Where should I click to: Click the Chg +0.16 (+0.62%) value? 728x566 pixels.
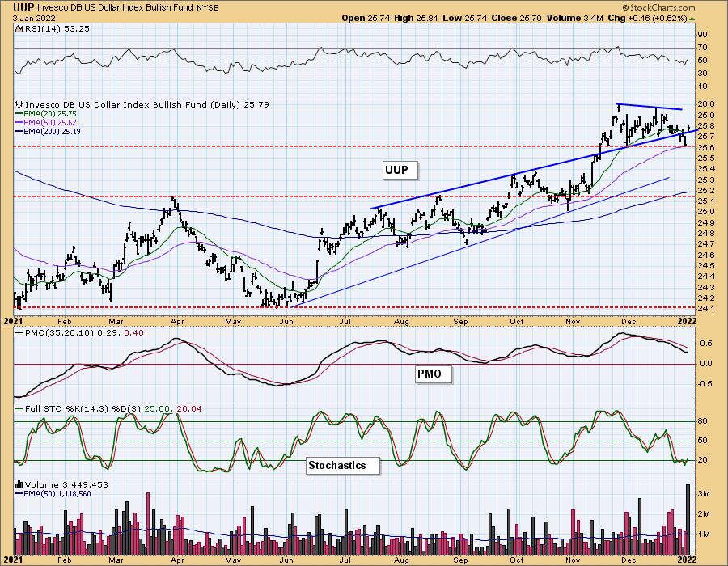(x=647, y=18)
